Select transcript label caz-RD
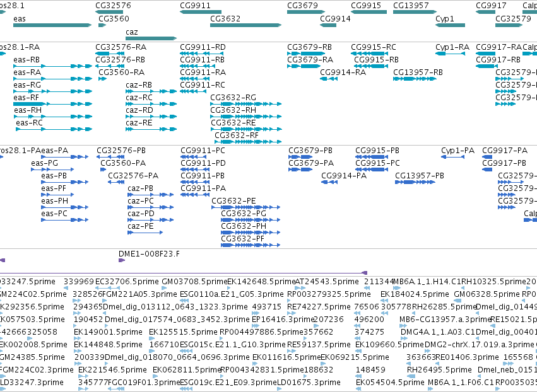Viewport: 537px width, 392px height. click(139, 110)
